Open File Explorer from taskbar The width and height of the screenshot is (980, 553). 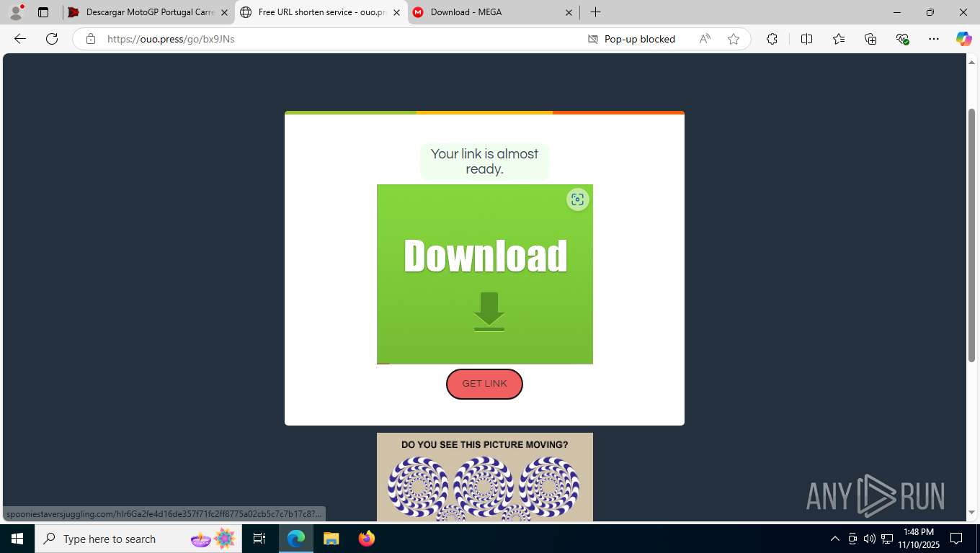click(x=331, y=539)
